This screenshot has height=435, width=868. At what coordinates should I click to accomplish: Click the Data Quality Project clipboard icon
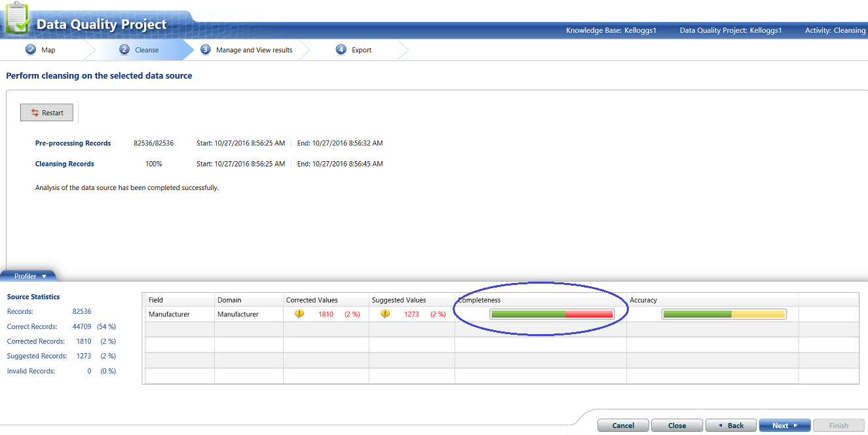tap(17, 18)
